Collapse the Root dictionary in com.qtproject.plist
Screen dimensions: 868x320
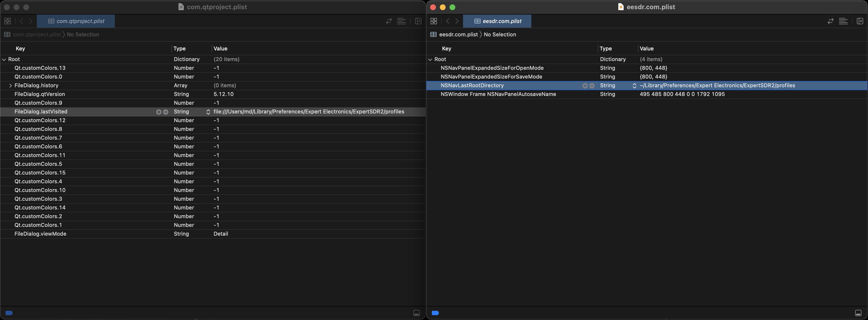point(4,59)
